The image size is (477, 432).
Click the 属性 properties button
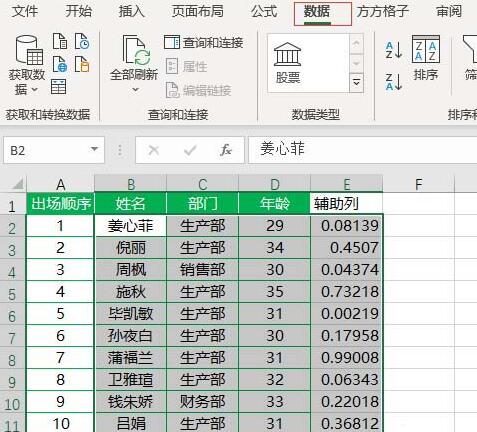pos(186,66)
